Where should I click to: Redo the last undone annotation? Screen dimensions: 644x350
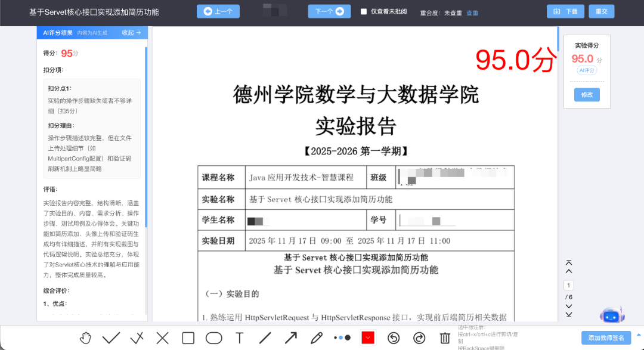(x=419, y=337)
